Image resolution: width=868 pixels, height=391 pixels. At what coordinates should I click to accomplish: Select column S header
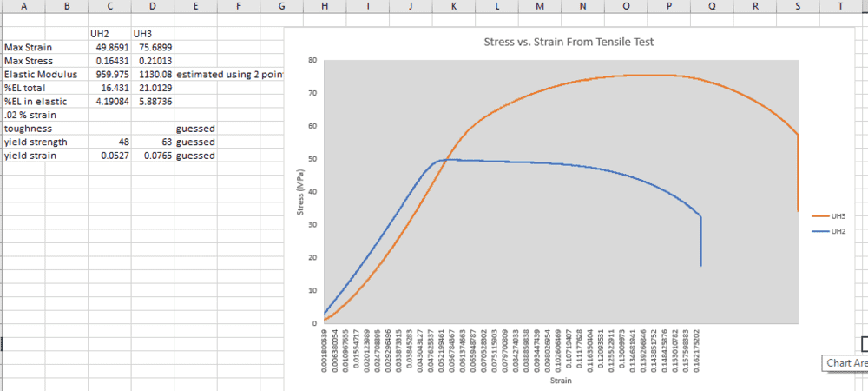tap(798, 7)
